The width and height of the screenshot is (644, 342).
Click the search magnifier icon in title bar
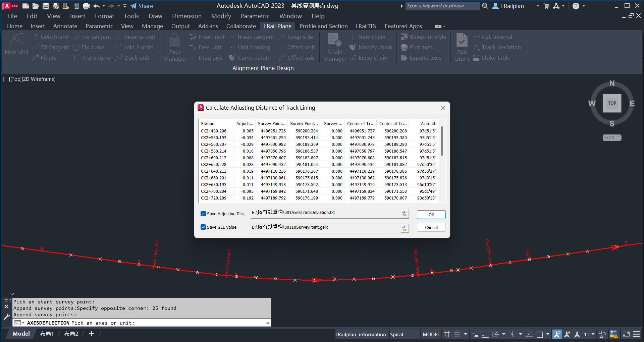(x=485, y=6)
